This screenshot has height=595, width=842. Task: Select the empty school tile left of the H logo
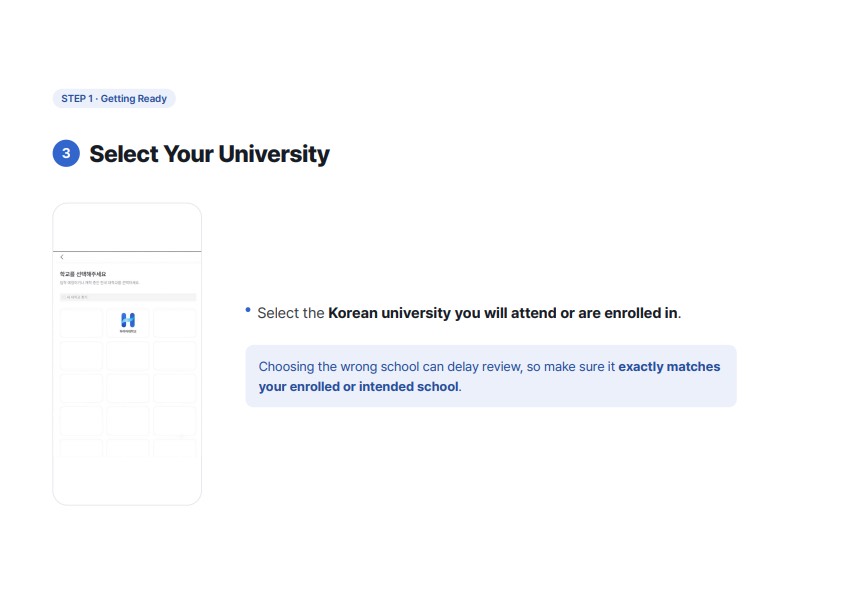click(x=81, y=323)
